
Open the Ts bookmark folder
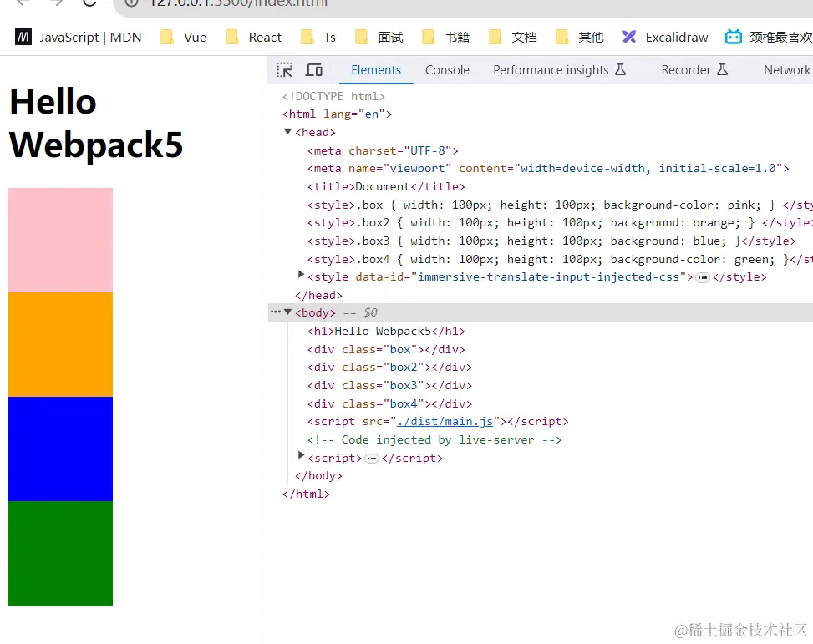click(x=318, y=38)
